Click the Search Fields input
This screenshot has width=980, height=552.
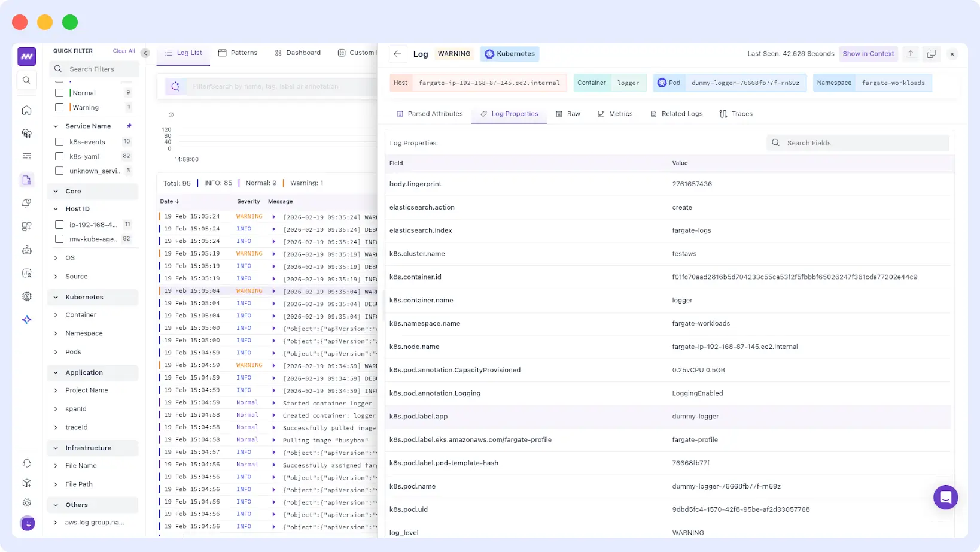tap(858, 142)
